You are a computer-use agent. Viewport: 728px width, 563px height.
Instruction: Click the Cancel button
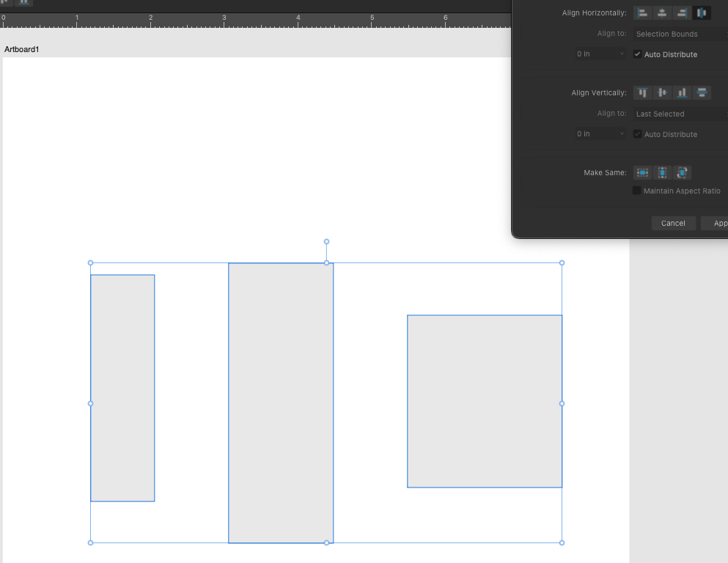(x=673, y=223)
